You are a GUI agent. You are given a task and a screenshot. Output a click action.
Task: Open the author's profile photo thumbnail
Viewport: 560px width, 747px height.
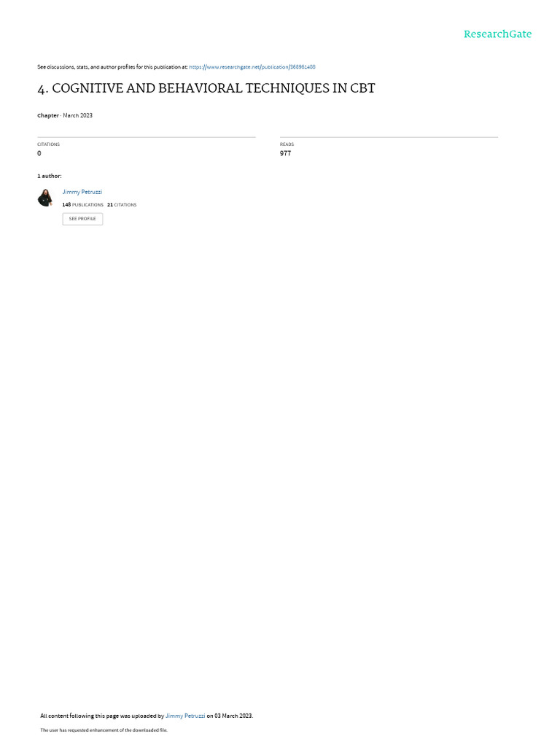pyautogui.click(x=45, y=197)
